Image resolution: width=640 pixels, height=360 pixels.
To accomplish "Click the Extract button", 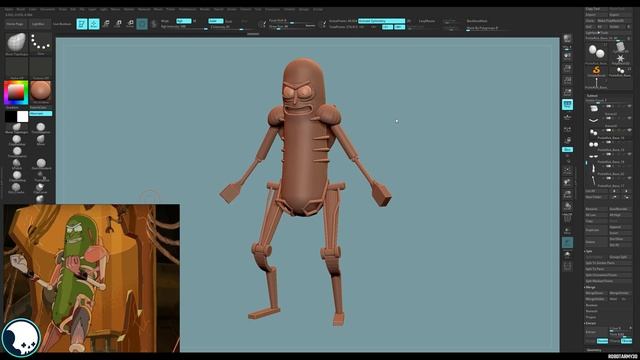I will [x=596, y=332].
